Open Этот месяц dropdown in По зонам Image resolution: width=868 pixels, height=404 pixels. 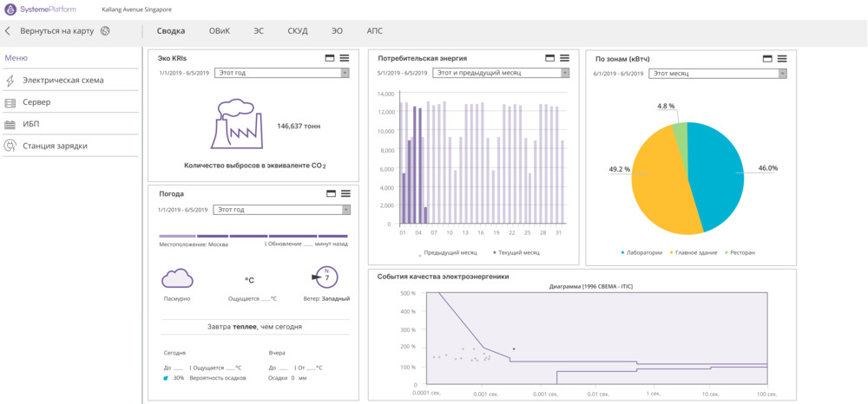click(x=718, y=74)
